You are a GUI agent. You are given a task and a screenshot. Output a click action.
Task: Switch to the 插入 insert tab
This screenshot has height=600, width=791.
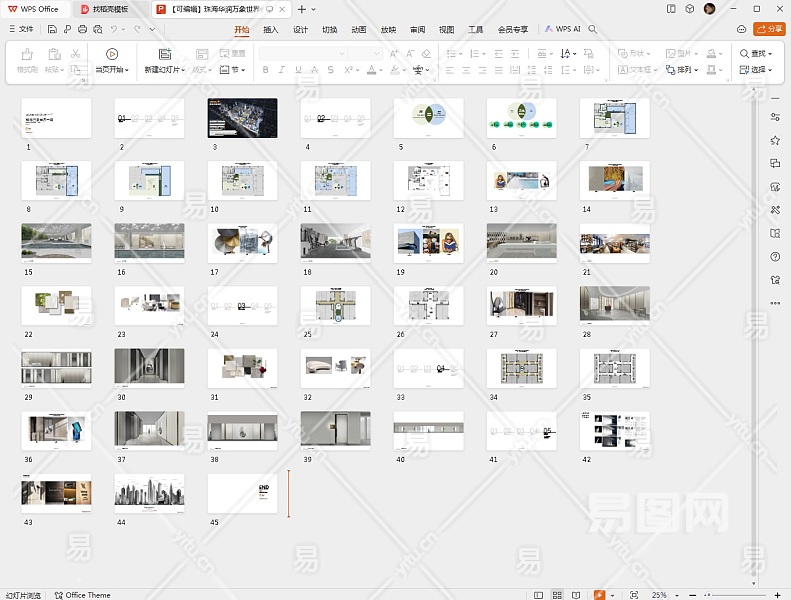click(x=271, y=29)
